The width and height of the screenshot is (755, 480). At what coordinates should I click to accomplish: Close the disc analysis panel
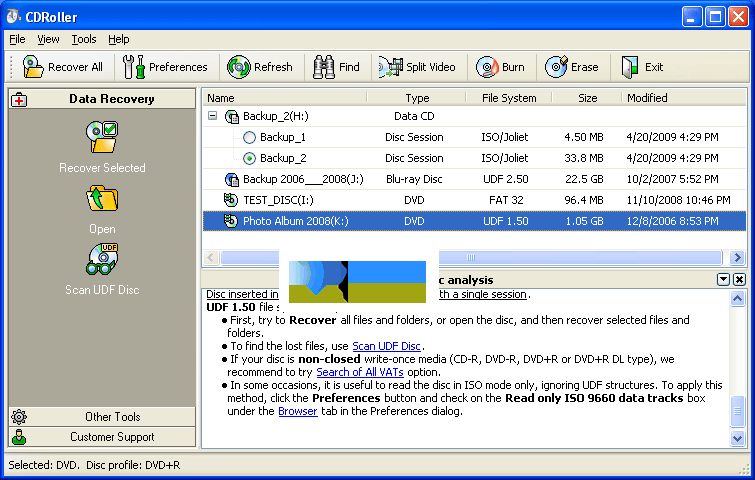740,279
